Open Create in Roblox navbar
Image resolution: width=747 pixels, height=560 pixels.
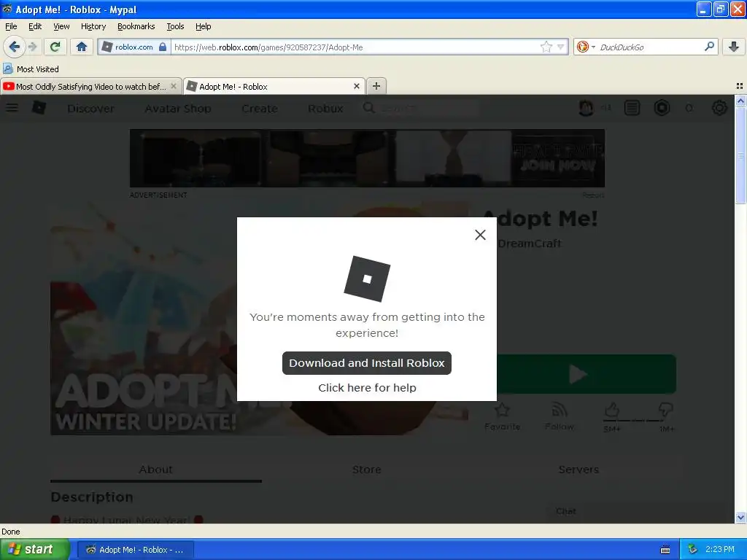[x=259, y=109]
